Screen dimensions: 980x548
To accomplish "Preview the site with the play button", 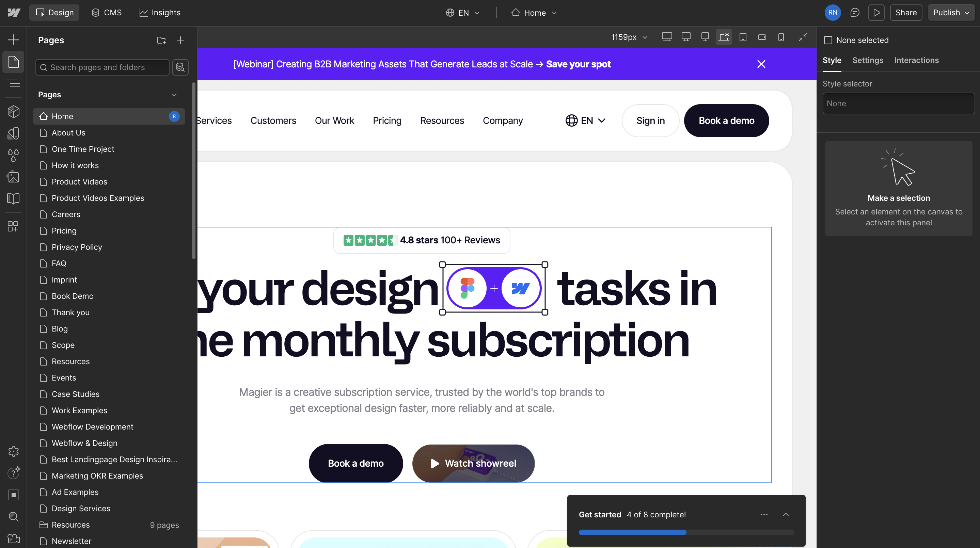I will pyautogui.click(x=876, y=13).
